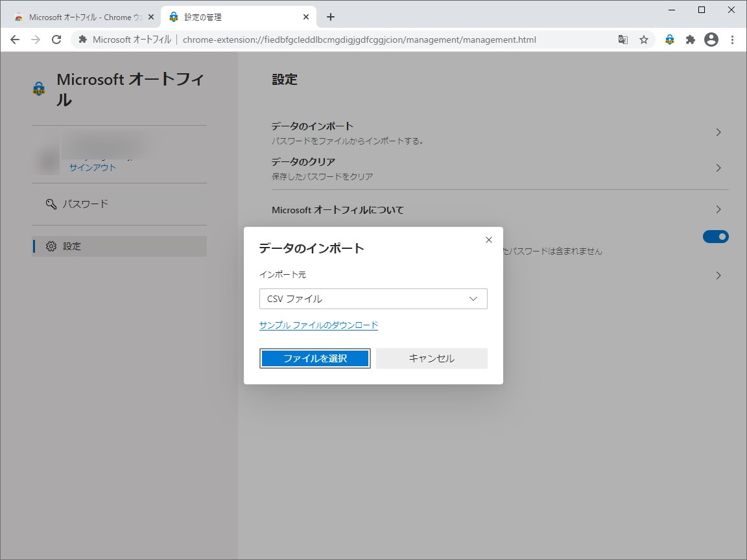Click the Google Translate icon in address bar

pos(622,40)
